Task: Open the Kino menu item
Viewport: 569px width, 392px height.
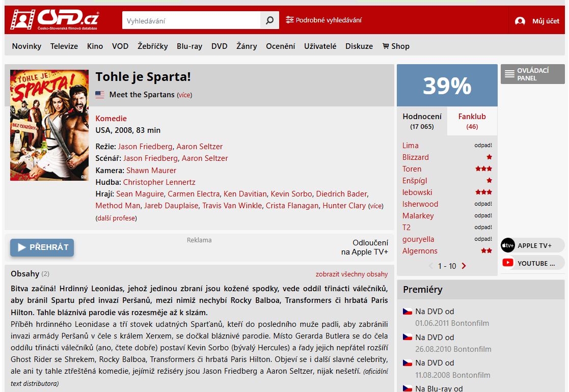Action: point(95,46)
